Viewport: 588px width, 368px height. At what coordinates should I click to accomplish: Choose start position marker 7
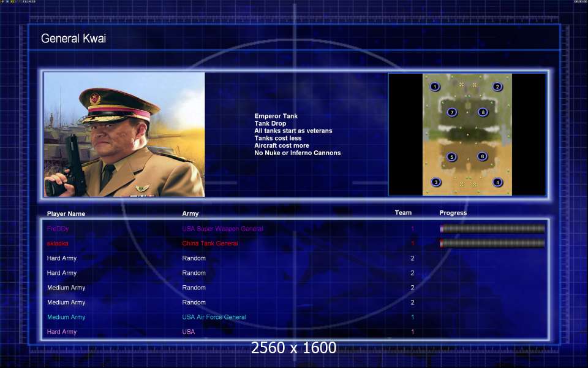click(x=452, y=112)
